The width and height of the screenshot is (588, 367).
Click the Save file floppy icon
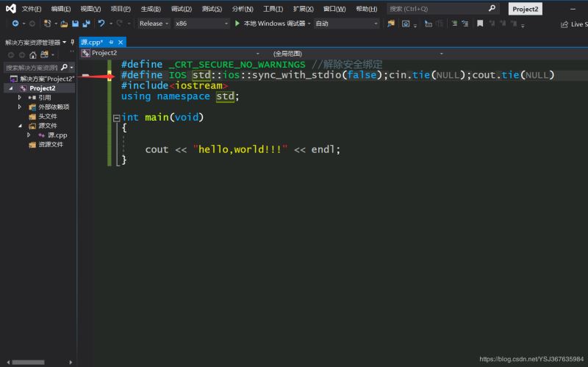click(x=75, y=24)
